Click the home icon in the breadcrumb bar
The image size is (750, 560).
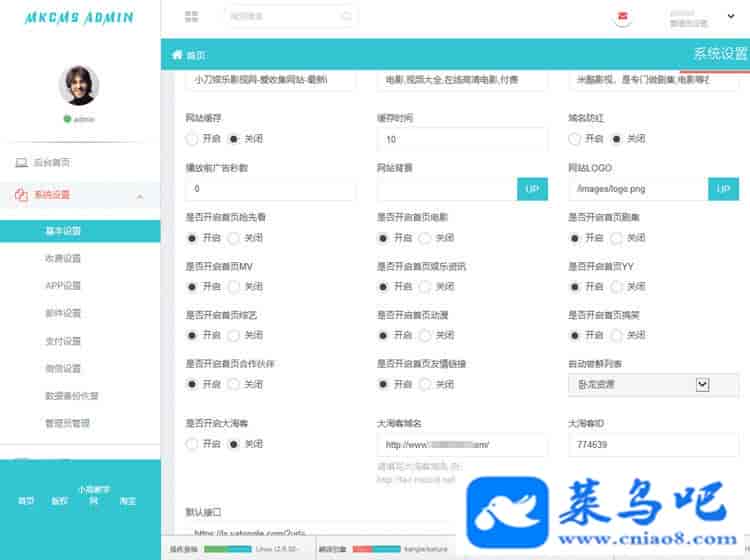(177, 55)
